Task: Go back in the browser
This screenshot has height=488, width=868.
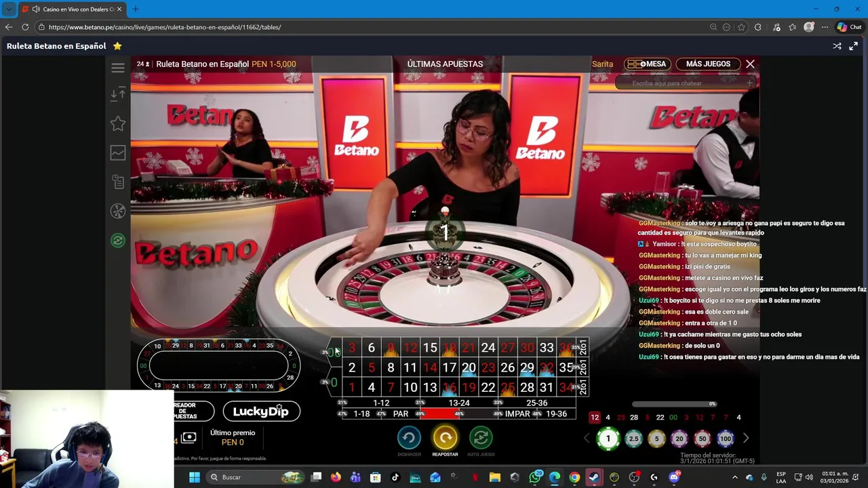Action: point(9,27)
